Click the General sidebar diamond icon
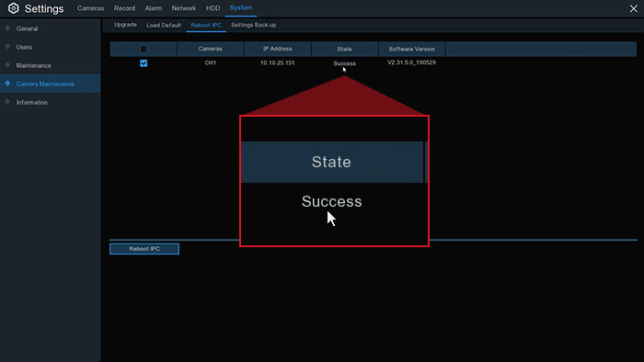Viewport: 644px width, 362px height. pos(7,28)
